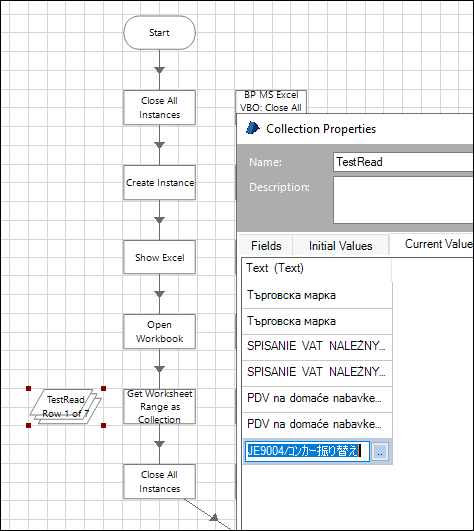474x531 pixels.
Task: Select the first PDV na domaće nabavke row
Action: [317, 398]
